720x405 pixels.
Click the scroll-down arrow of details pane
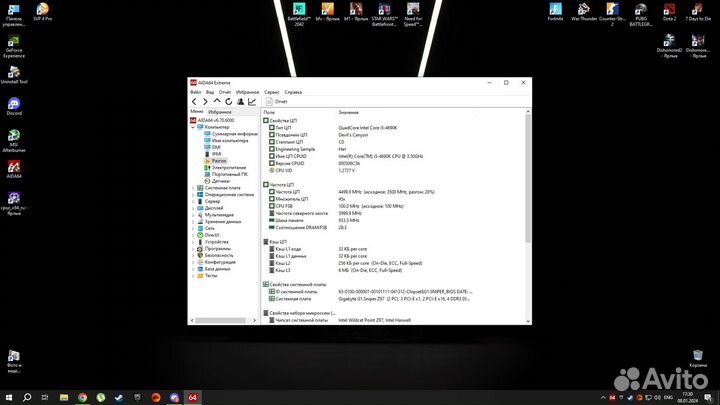[528, 321]
